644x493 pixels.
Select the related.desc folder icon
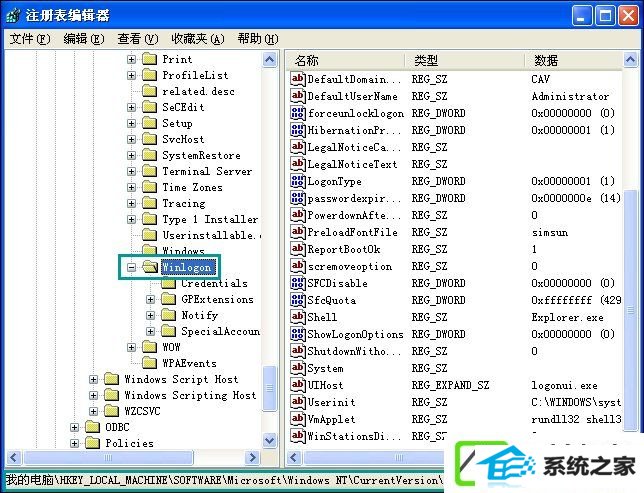150,91
